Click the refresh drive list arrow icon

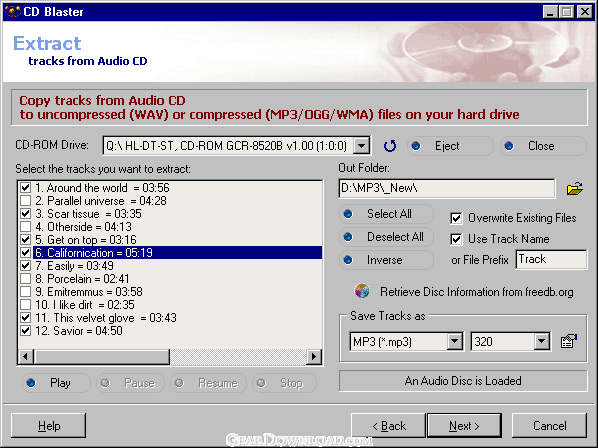[x=390, y=146]
